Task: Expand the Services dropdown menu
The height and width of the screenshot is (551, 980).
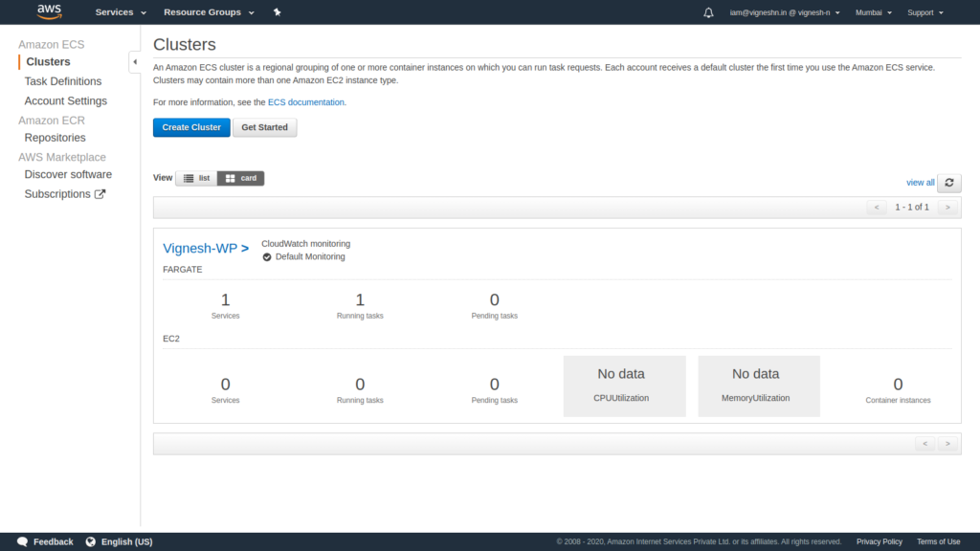Action: pyautogui.click(x=121, y=11)
